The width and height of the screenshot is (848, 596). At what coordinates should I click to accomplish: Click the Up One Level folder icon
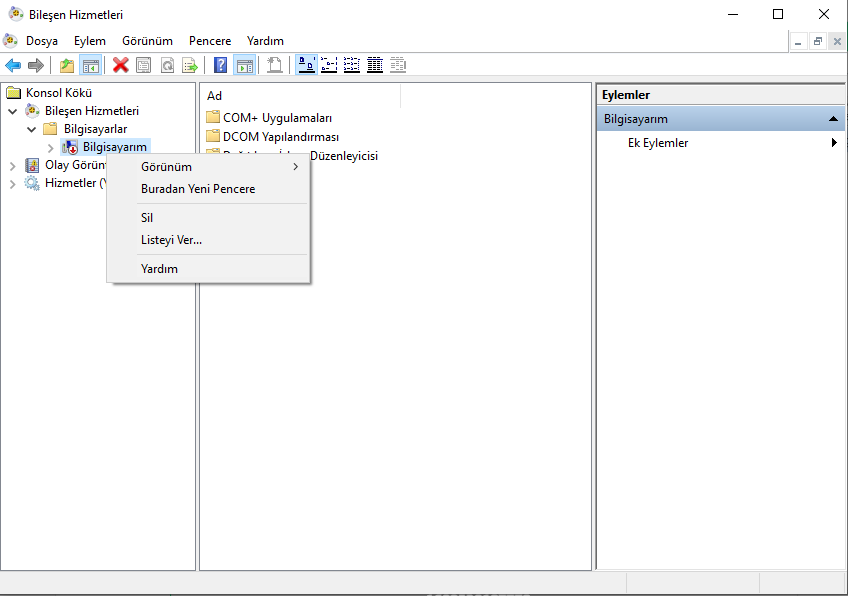67,65
